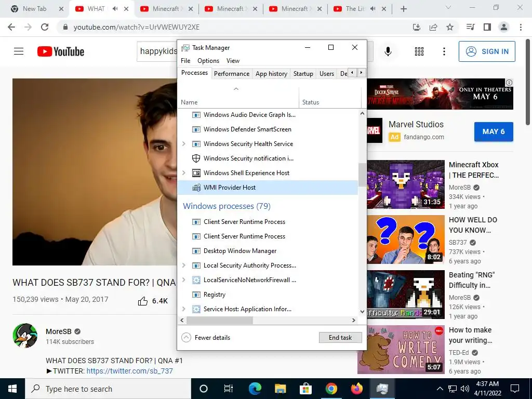Open YouTube settings three-dot menu
532x399 pixels.
[444, 51]
